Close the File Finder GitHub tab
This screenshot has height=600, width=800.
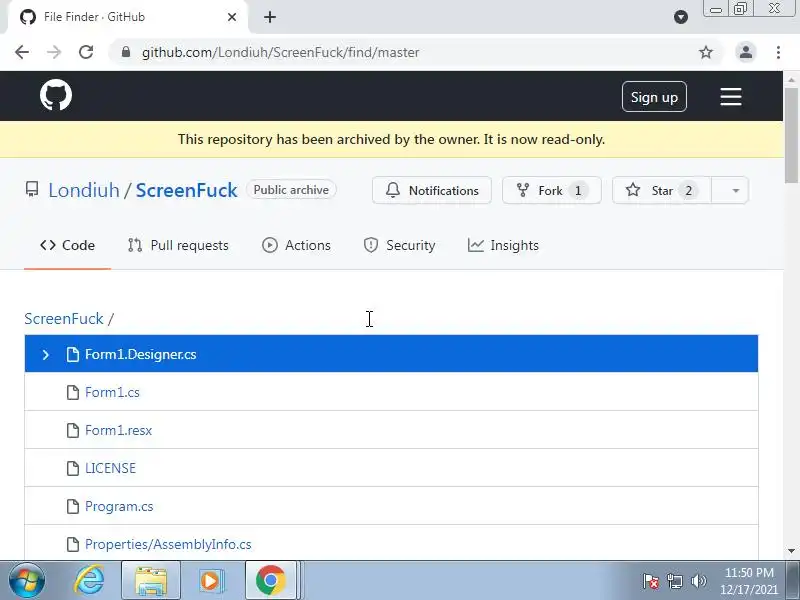[232, 17]
